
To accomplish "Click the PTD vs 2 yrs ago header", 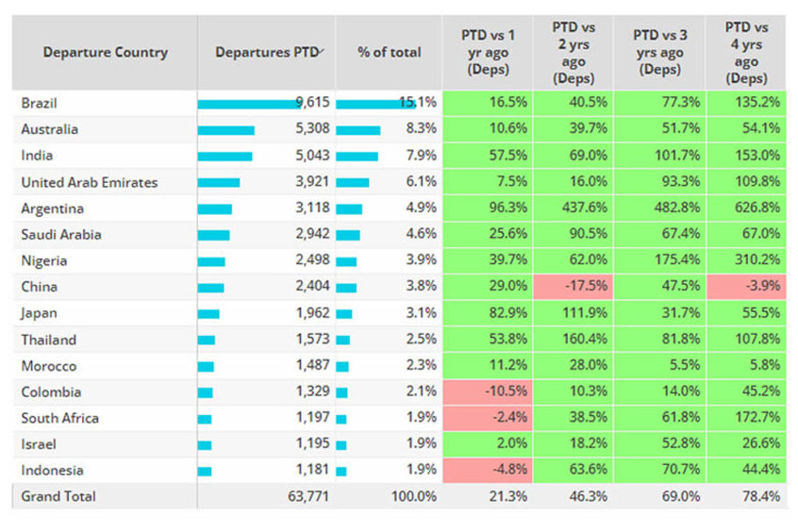I will pyautogui.click(x=574, y=53).
